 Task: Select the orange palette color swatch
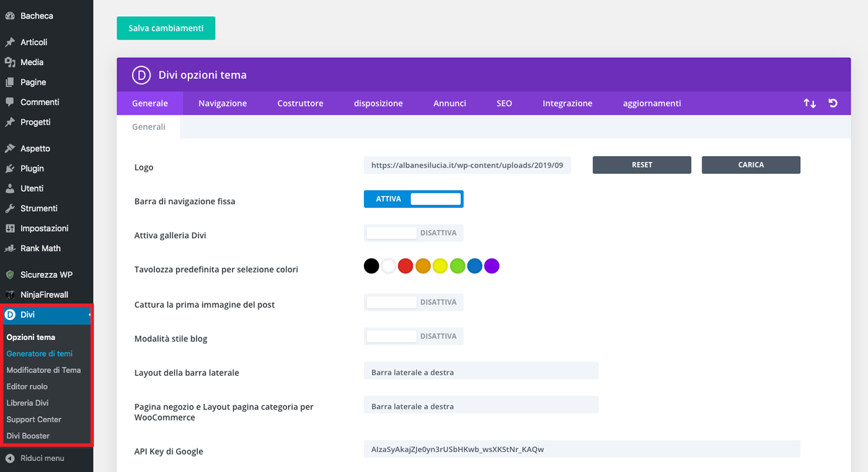click(423, 266)
